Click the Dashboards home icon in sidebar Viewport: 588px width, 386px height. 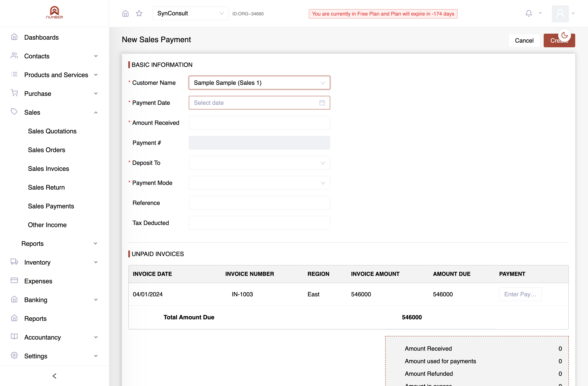pyautogui.click(x=14, y=37)
